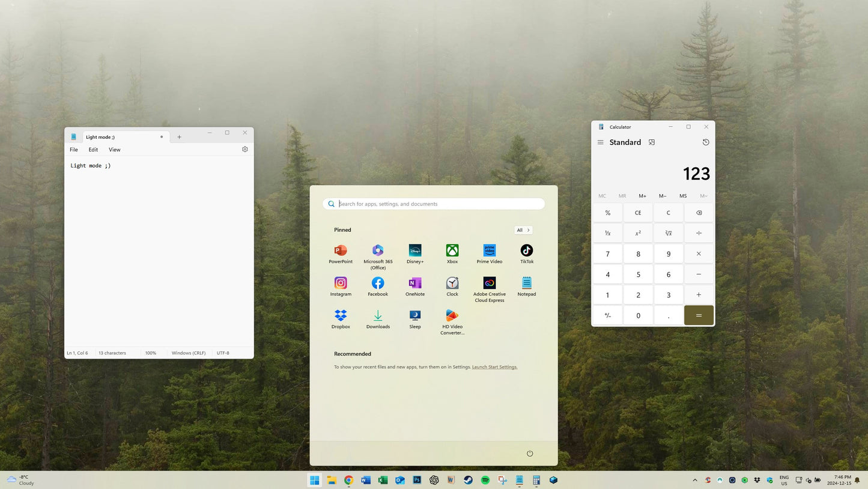Click the 100% zoom status in Notepad
Viewport: 868px width, 489px height.
tap(150, 353)
